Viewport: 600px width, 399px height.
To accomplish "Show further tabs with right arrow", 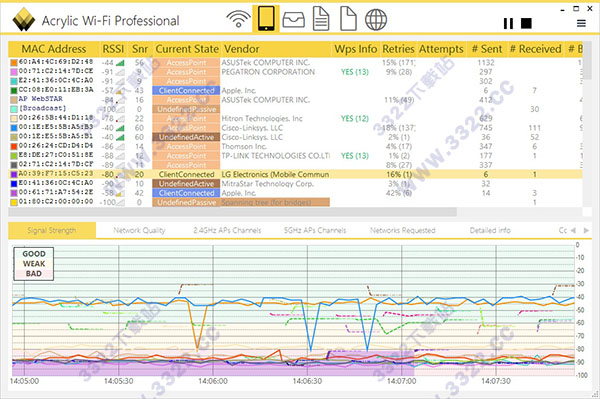I will (586, 230).
